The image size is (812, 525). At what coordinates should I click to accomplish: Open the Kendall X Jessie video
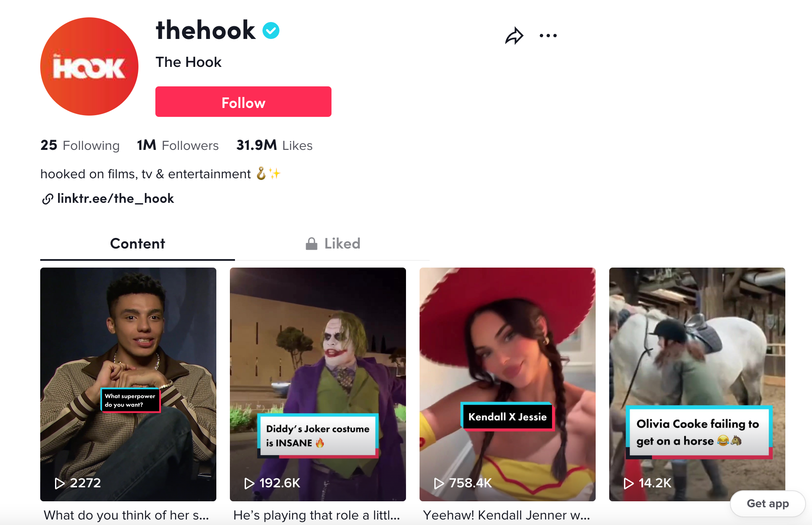(x=508, y=384)
